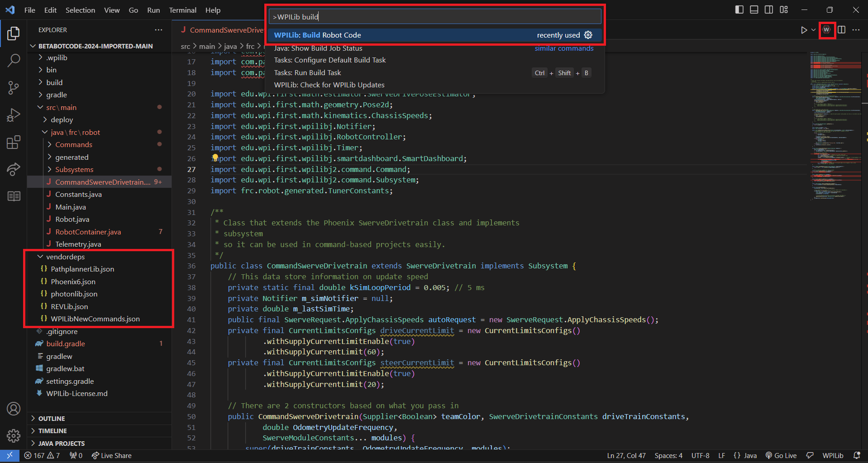This screenshot has height=463, width=868.
Task: Expand the JAVA PROJECTS section
Action: (62, 444)
